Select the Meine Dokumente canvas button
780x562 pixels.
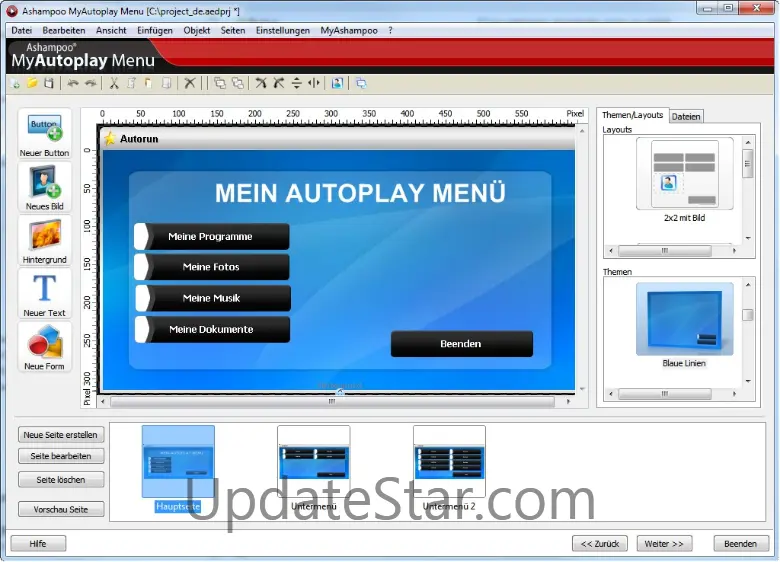pos(212,329)
